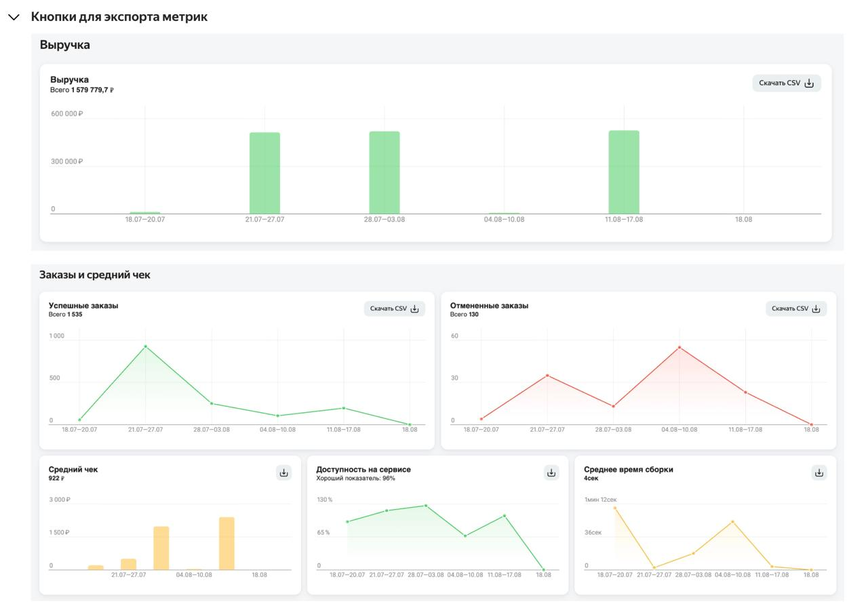Viewport: 868px width, 604px height.
Task: Select the 21.07–27.07 point on Отмененные заказы
Action: (x=547, y=376)
